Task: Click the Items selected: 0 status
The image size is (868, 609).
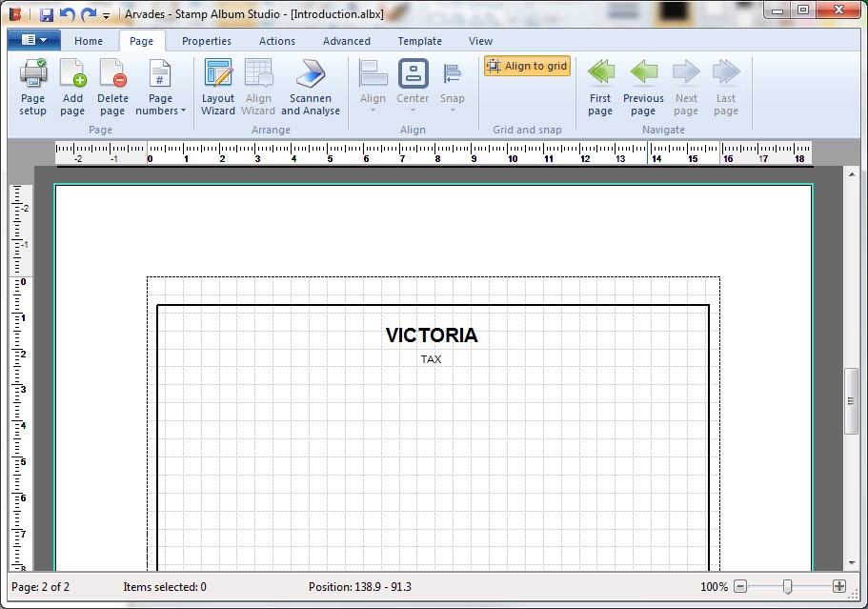Action: pos(165,587)
